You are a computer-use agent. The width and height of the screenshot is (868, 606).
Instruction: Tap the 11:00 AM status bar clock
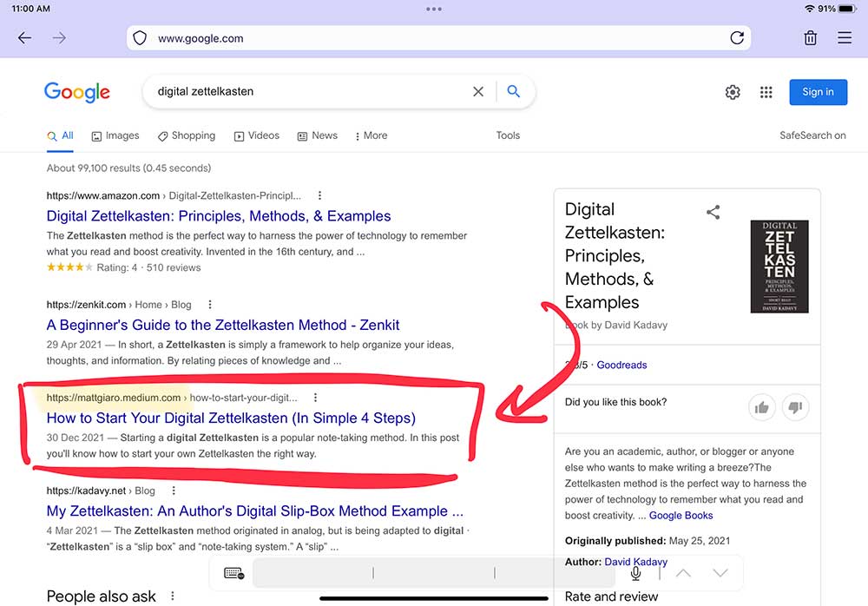(31, 9)
